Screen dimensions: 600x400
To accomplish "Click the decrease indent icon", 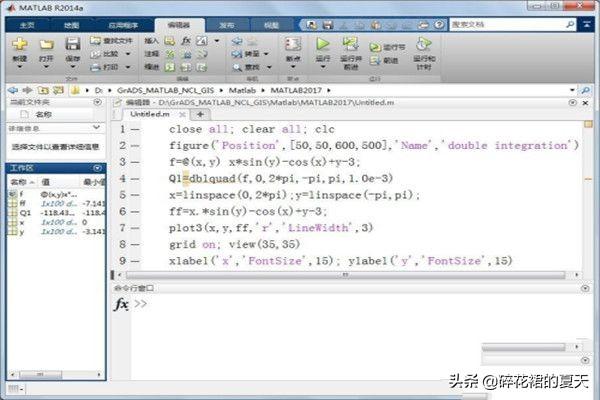I will pyautogui.click(x=202, y=67).
